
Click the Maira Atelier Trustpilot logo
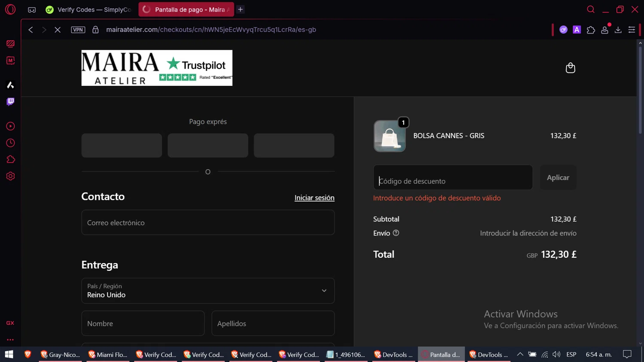pos(157,68)
